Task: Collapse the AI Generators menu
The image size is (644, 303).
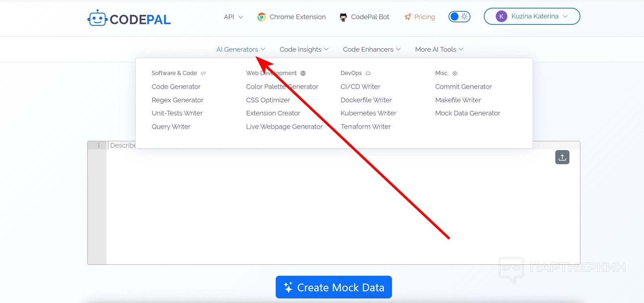Action: tap(241, 50)
